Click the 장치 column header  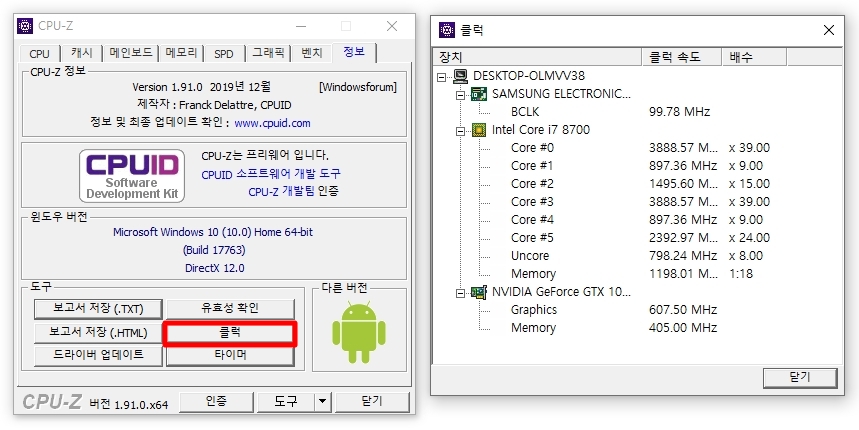(x=537, y=57)
